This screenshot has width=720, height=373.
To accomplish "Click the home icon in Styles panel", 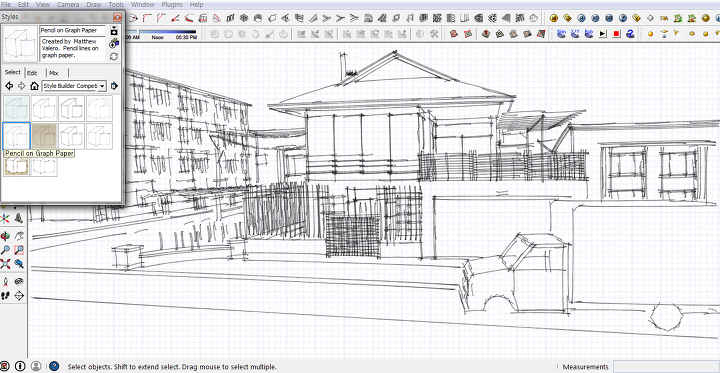I will point(34,86).
